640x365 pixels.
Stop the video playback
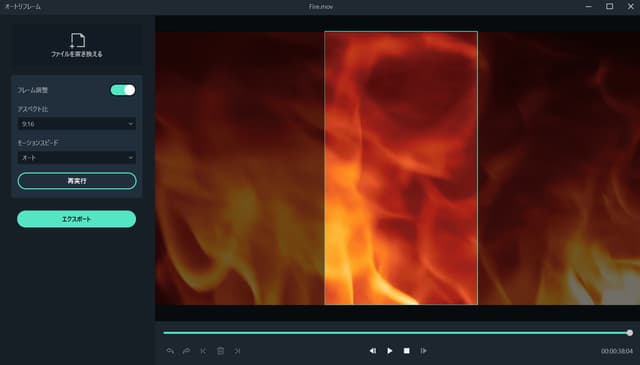407,351
